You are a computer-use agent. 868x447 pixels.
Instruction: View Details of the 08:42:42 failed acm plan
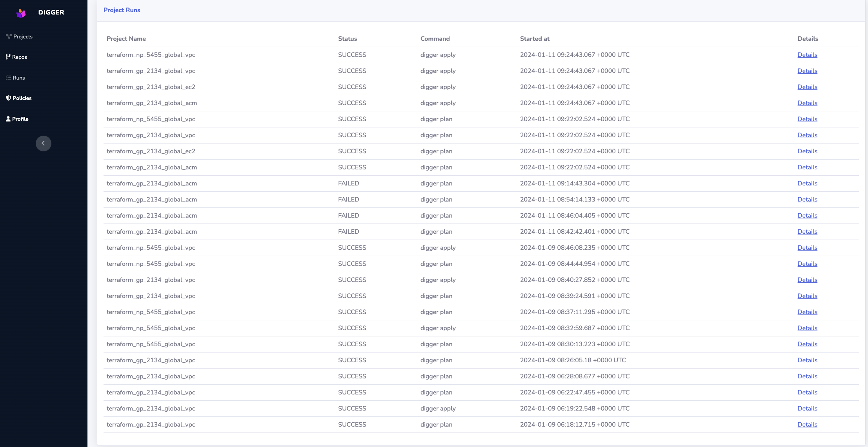click(807, 232)
